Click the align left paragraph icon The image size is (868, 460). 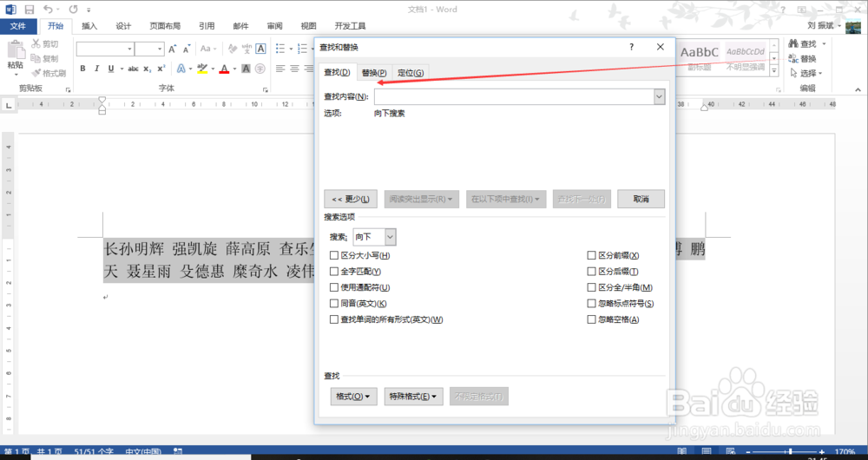point(280,69)
